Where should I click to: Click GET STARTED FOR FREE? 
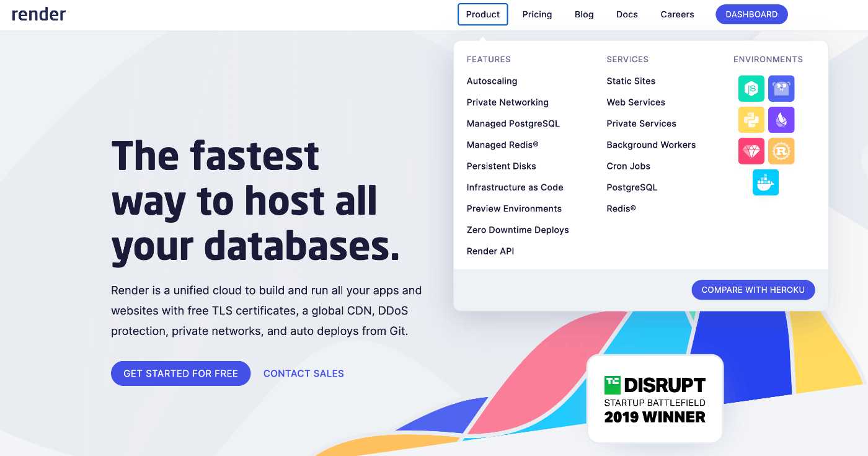[x=180, y=373]
